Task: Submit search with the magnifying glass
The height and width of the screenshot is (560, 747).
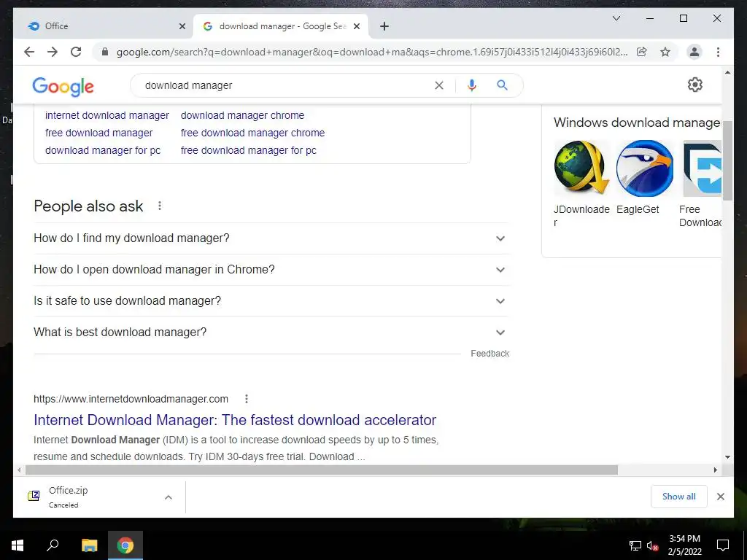Action: point(502,85)
